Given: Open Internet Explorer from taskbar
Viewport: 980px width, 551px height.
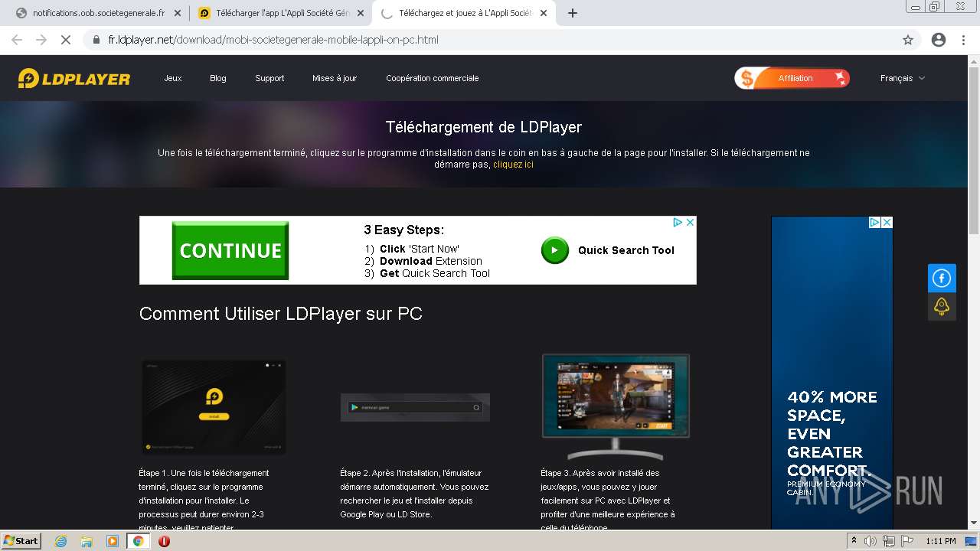Looking at the screenshot, I should tap(60, 541).
